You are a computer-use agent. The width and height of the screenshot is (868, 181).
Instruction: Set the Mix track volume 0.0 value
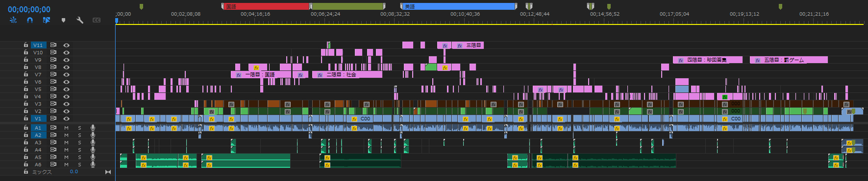[74, 172]
